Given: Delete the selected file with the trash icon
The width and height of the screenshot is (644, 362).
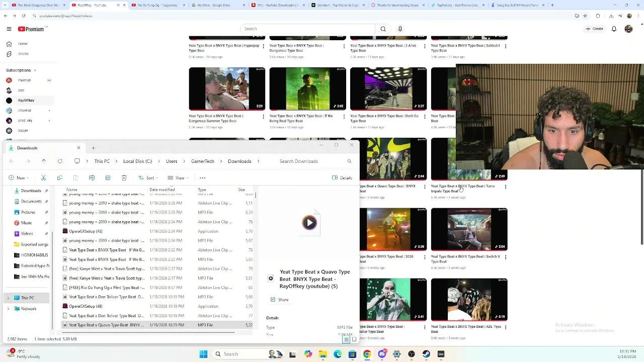Looking at the screenshot, I should (124, 178).
